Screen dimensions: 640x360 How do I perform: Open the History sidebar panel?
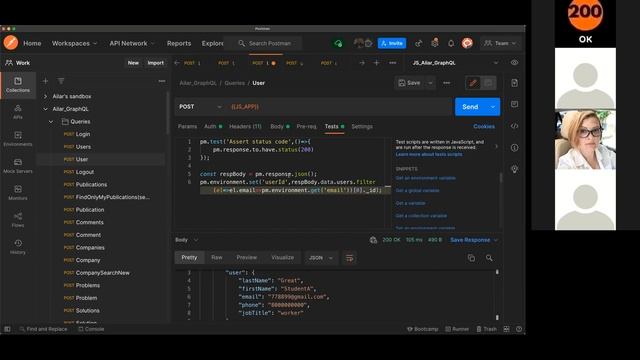click(x=18, y=247)
